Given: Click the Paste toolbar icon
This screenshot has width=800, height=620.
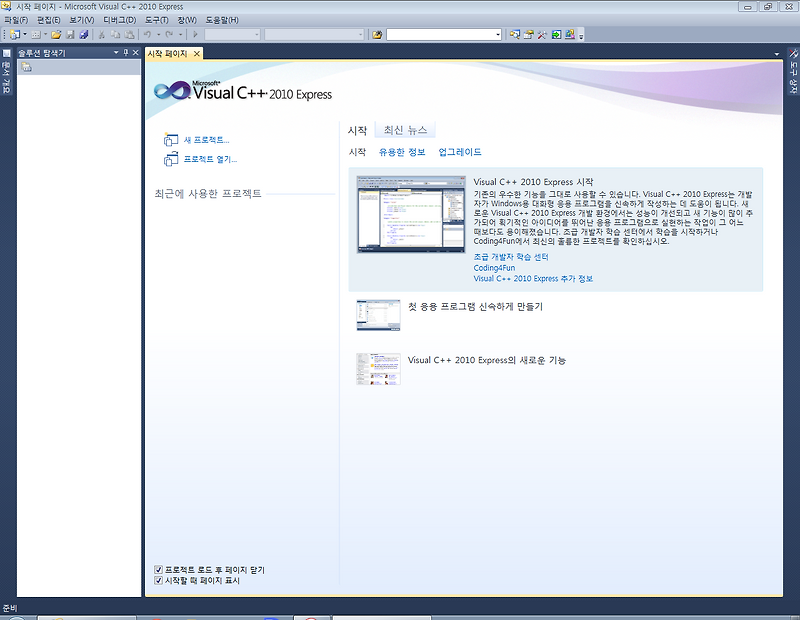Looking at the screenshot, I should point(130,35).
